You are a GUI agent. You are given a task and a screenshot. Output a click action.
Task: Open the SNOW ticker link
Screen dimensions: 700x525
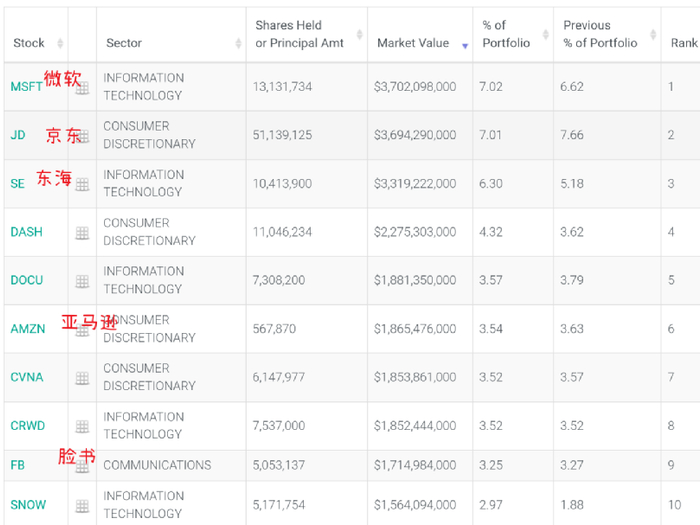coord(28,505)
